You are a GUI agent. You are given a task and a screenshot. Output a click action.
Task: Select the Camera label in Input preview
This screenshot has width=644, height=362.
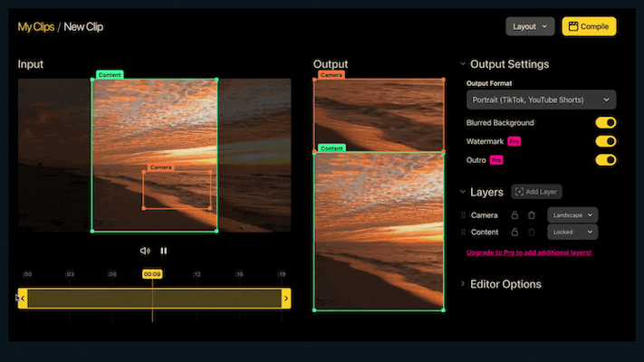(160, 167)
